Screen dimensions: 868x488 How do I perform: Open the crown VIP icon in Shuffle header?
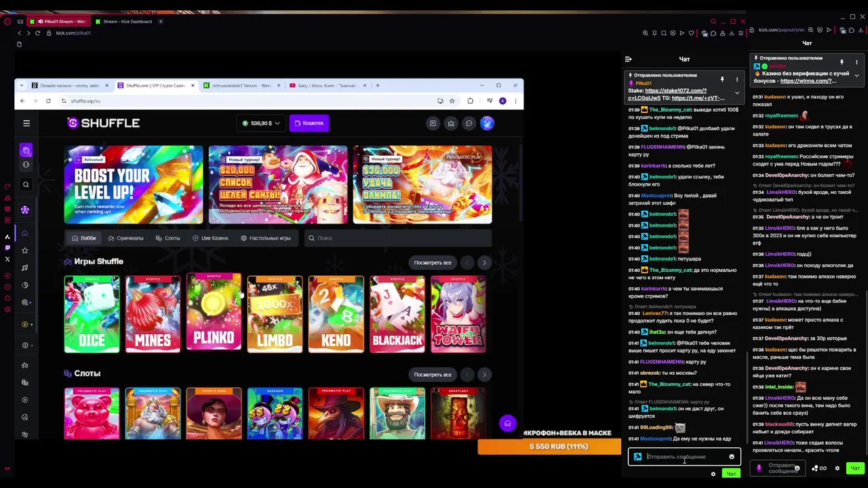tap(451, 123)
